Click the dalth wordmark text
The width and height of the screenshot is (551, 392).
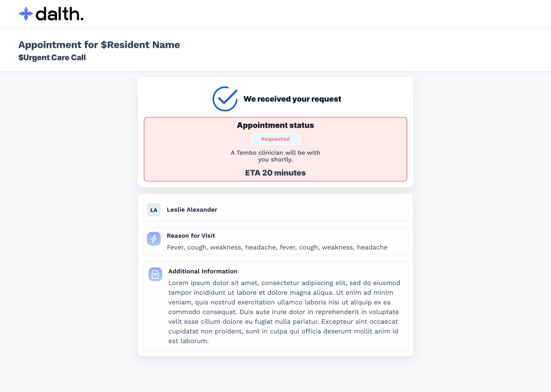coord(59,14)
